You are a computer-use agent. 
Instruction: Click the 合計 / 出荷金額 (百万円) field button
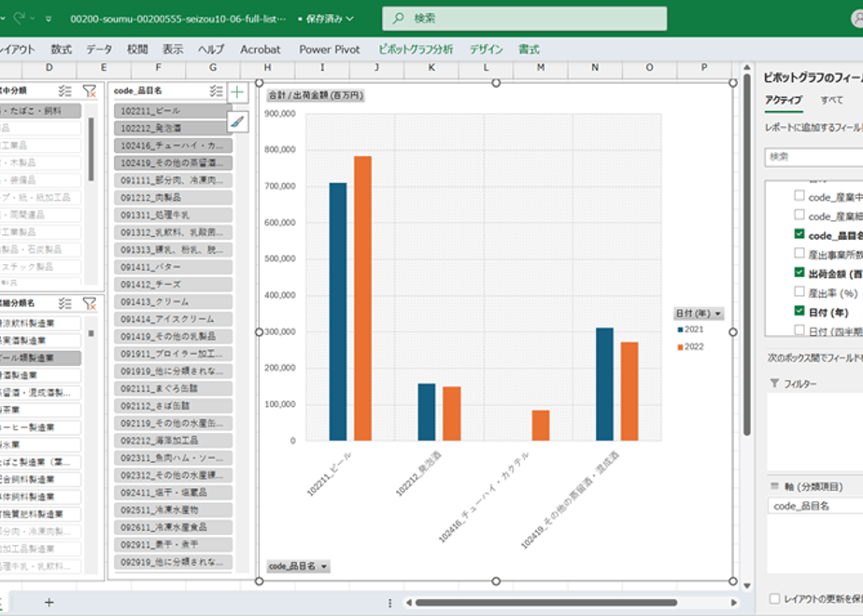click(x=316, y=95)
